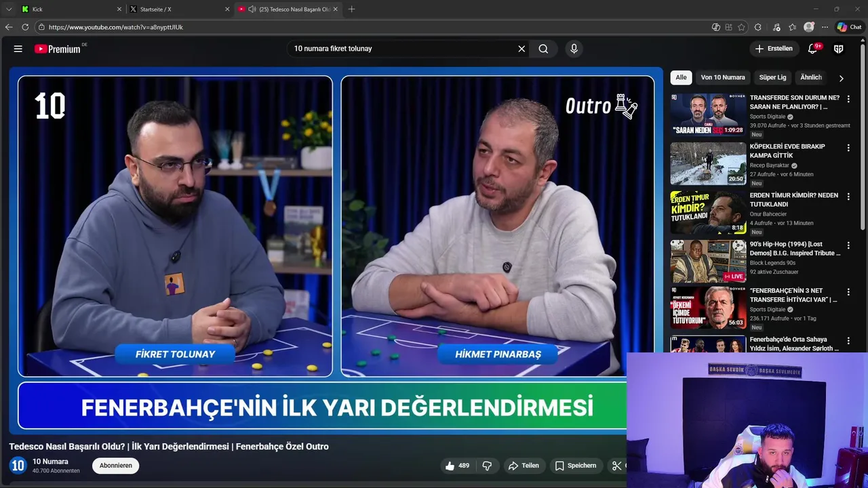The width and height of the screenshot is (868, 488).
Task: Open Edge settings and more menu
Action: (x=825, y=27)
